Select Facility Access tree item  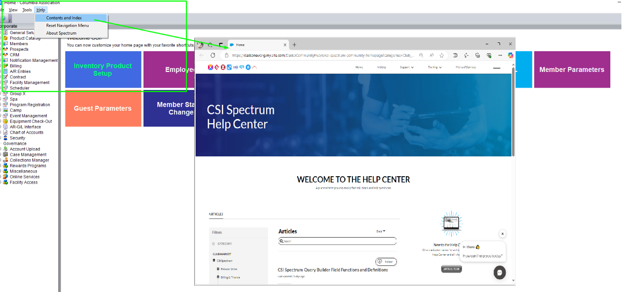point(24,182)
